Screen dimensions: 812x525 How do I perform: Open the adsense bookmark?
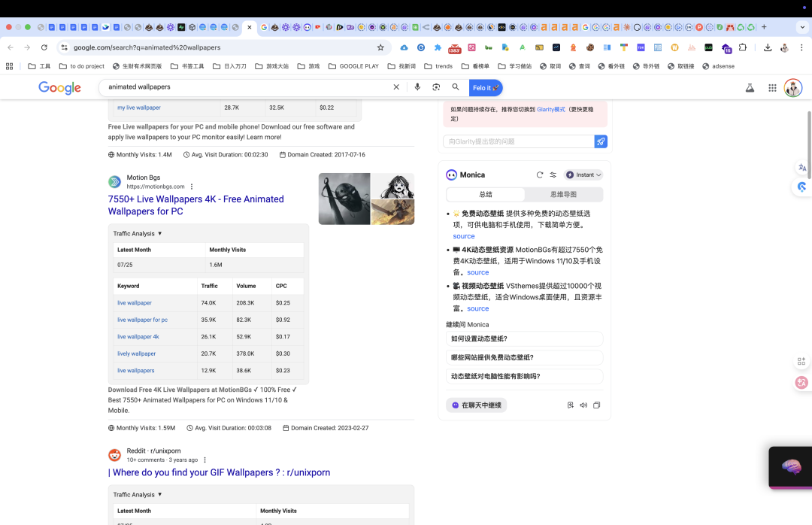(x=718, y=66)
